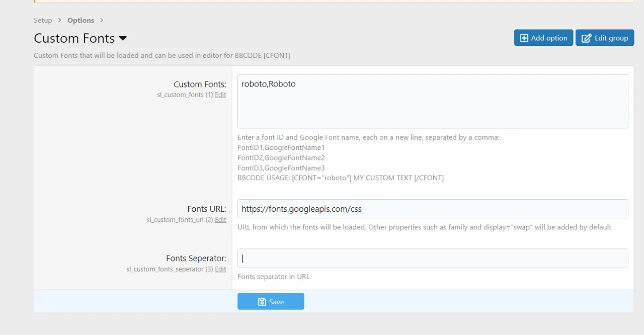The height and width of the screenshot is (335, 644).
Task: Click the floppy disk icon on Save
Action: point(262,302)
